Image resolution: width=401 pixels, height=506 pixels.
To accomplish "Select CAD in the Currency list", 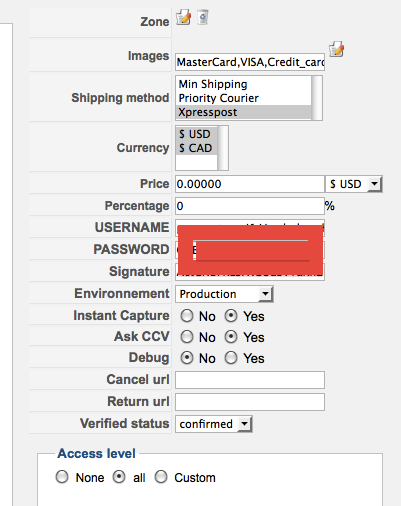I will point(197,148).
